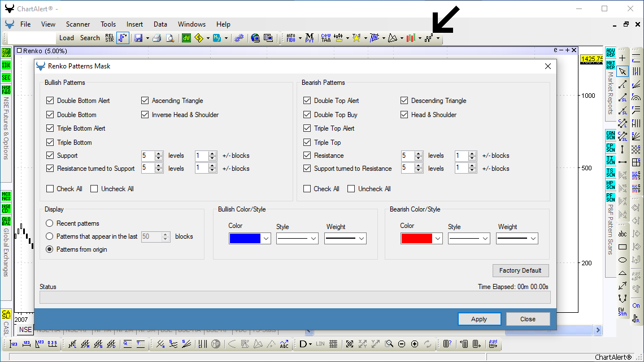Select Patterns that appear in the last radio
The height and width of the screenshot is (362, 644).
click(x=50, y=236)
